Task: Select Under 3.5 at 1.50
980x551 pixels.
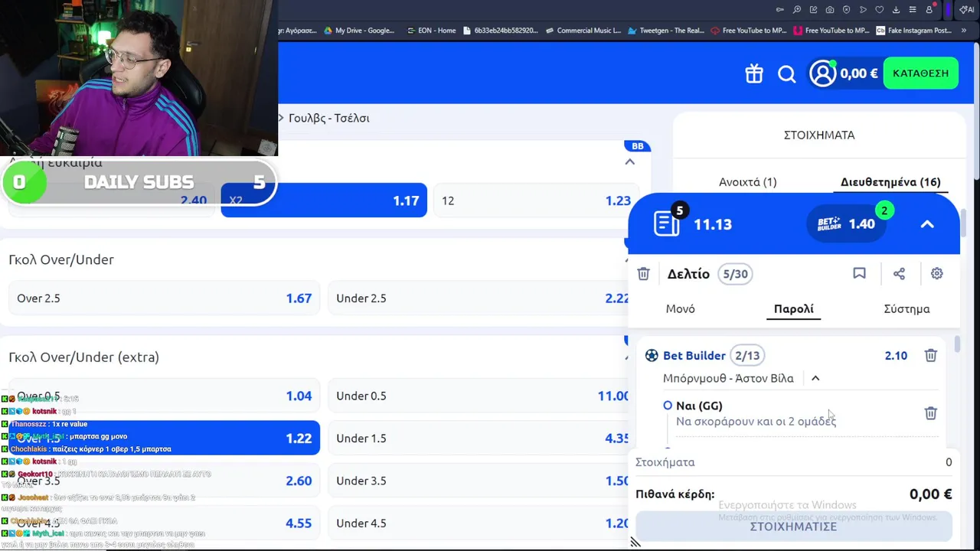Action: tap(479, 481)
